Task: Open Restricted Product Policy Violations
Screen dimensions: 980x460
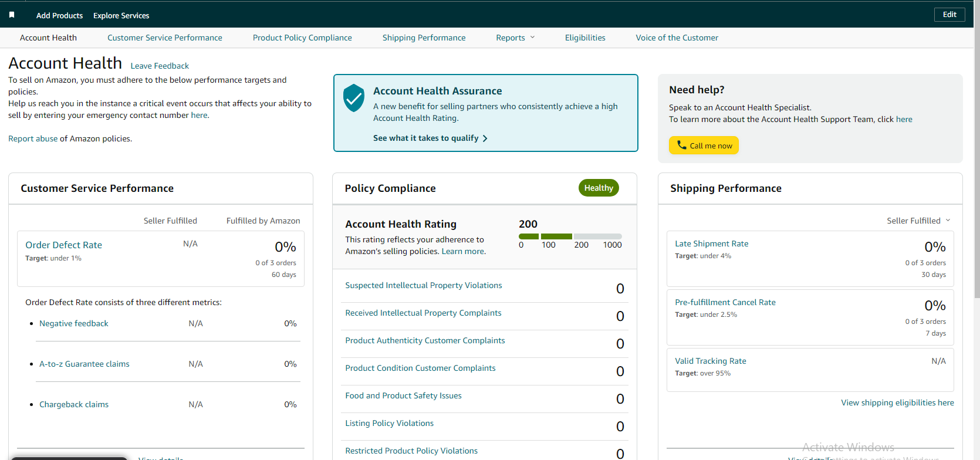Action: point(411,451)
